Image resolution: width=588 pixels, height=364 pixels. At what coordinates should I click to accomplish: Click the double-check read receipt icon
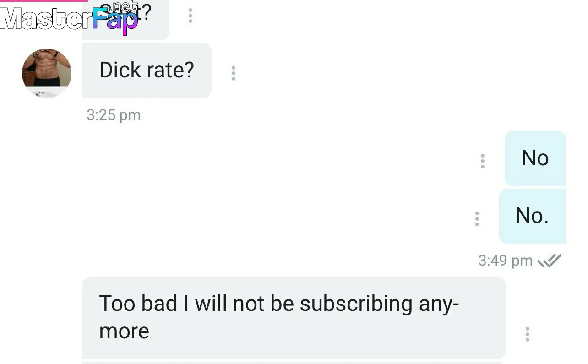[549, 261]
